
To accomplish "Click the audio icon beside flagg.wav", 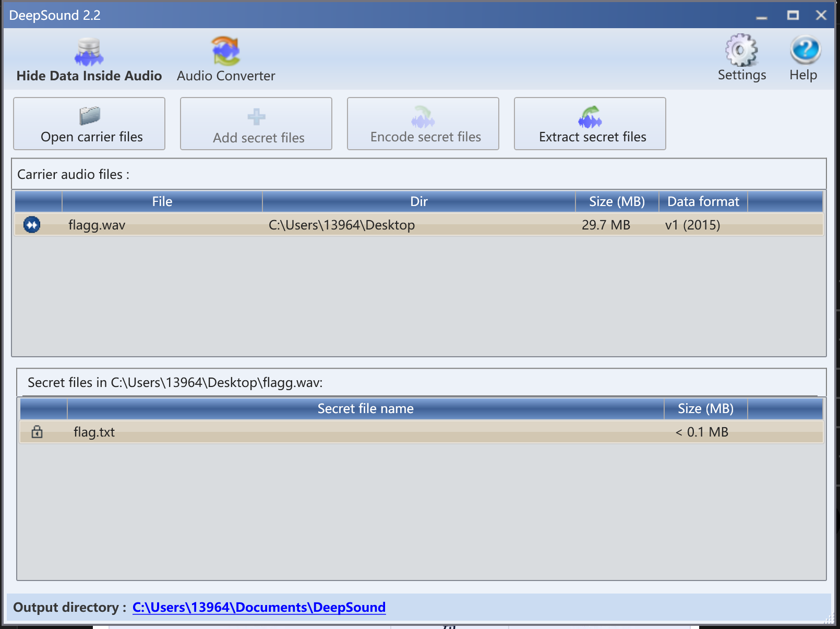I will [x=32, y=225].
